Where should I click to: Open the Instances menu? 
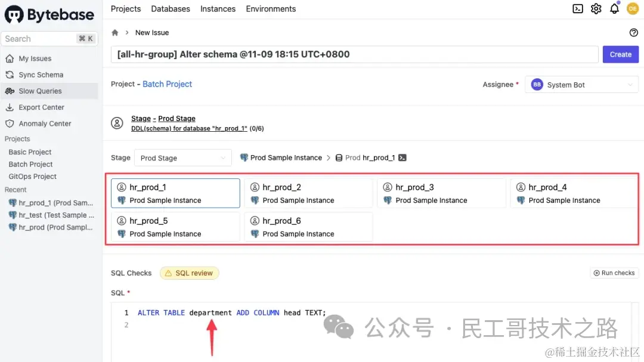click(218, 8)
